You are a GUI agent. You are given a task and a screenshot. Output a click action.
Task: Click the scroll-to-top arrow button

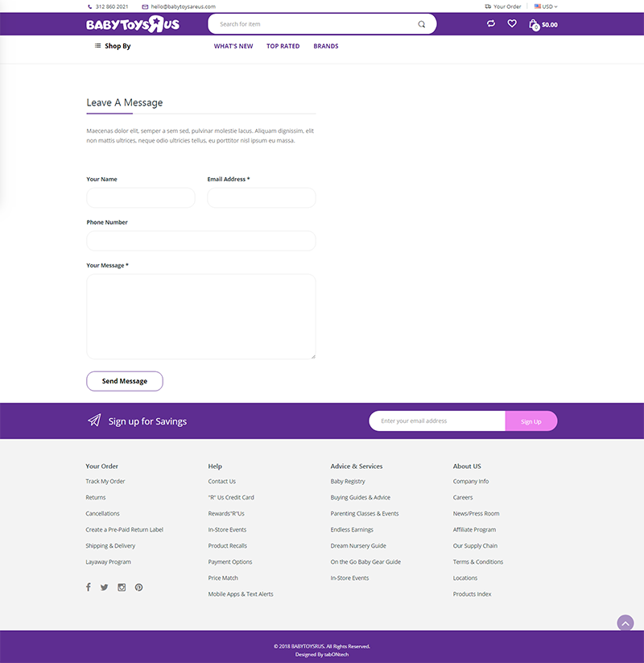pyautogui.click(x=625, y=623)
